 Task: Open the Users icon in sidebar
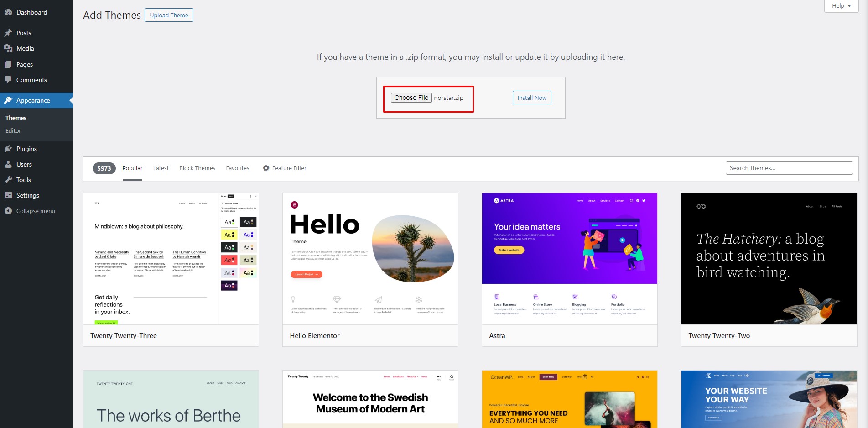click(8, 164)
